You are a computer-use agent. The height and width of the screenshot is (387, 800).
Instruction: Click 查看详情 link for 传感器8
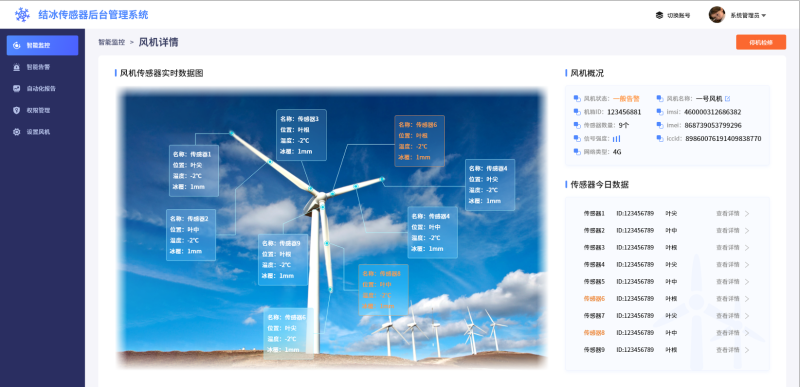point(728,332)
